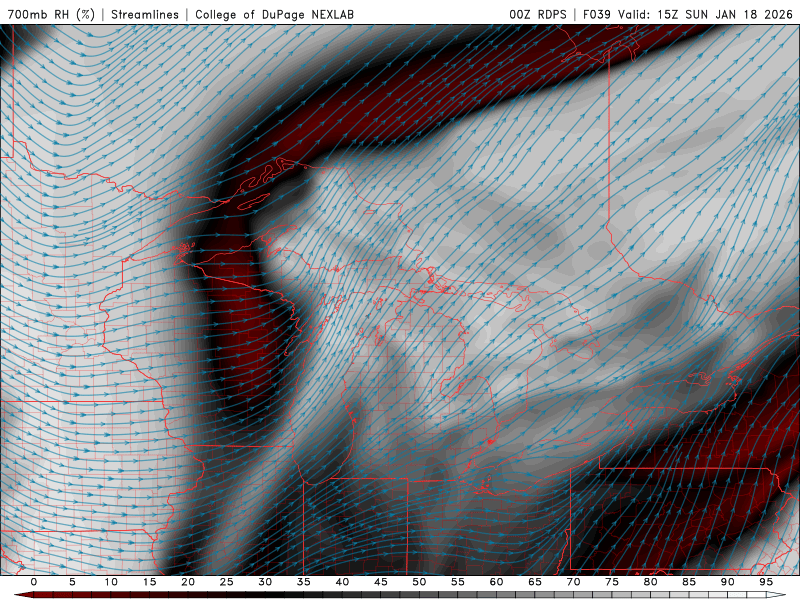This screenshot has width=800, height=600.
Task: Click the "20" label on the color scale
Action: point(188,582)
